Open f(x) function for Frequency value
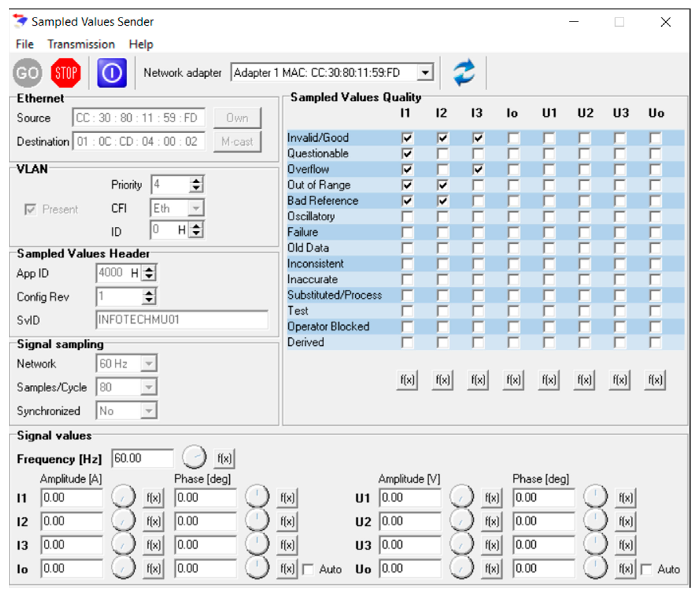700x596 pixels. click(x=224, y=459)
